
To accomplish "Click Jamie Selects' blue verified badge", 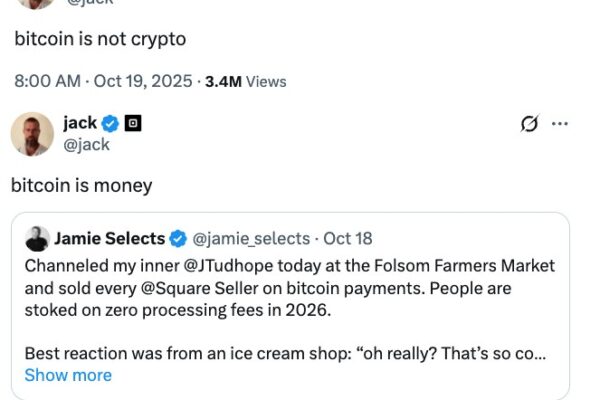I will pos(178,239).
